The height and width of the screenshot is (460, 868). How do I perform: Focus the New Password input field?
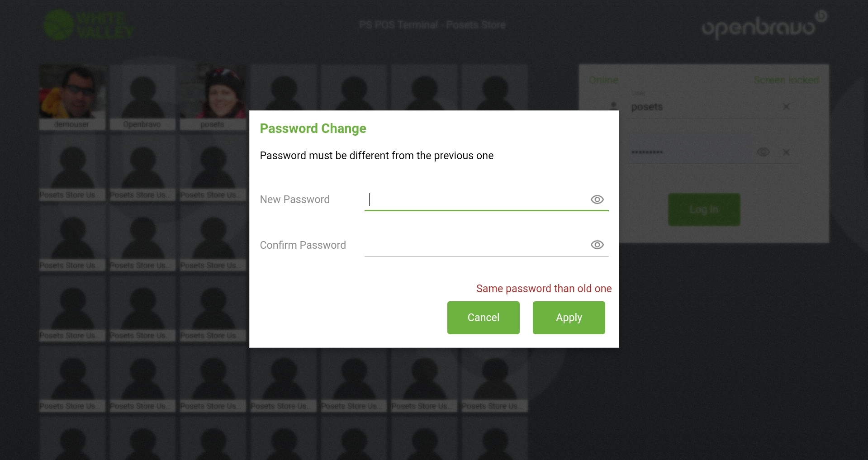point(475,199)
